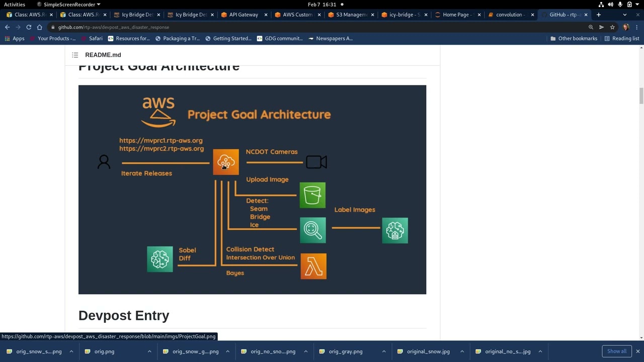Click the Devpost Entry heading
Screen dimensions: 644x362
tap(124, 315)
